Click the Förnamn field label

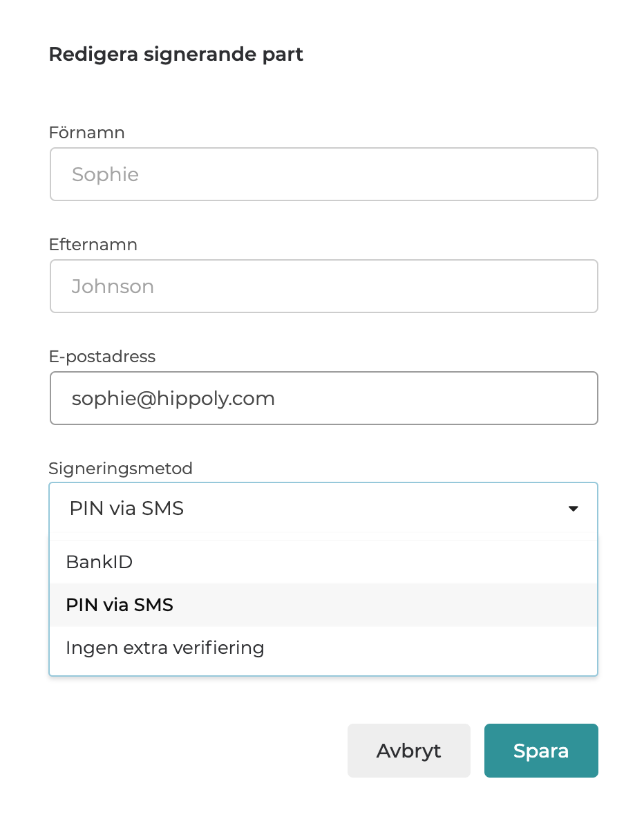click(86, 133)
